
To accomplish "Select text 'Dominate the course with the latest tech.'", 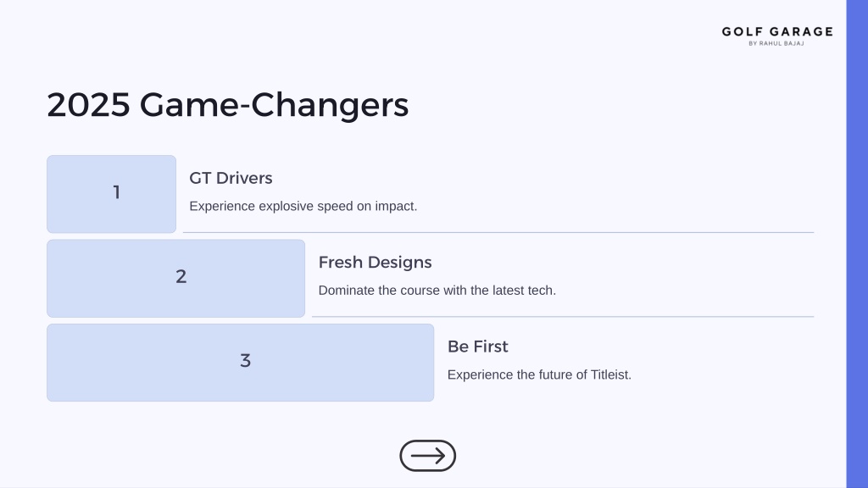I will 437,291.
